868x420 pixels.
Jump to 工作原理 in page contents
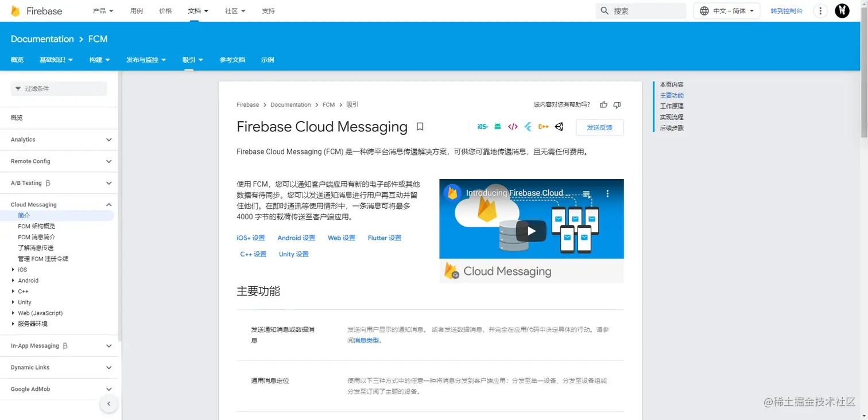click(672, 106)
